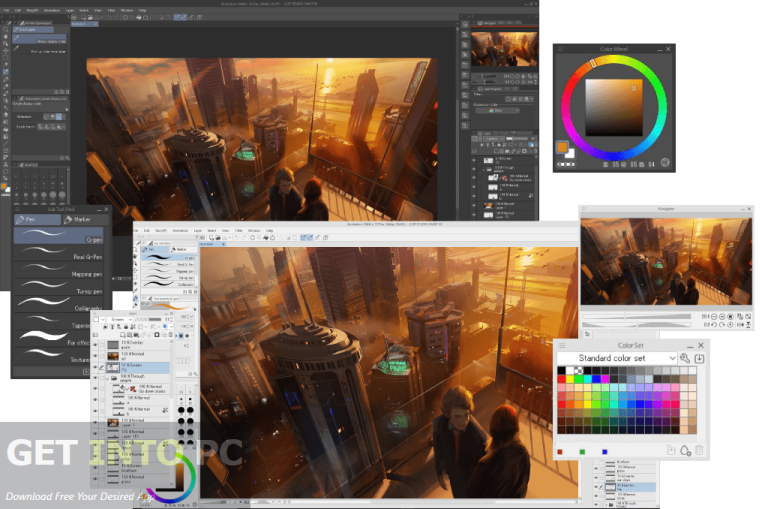Switch to Marker tab in Sub Tool panel

coord(84,219)
